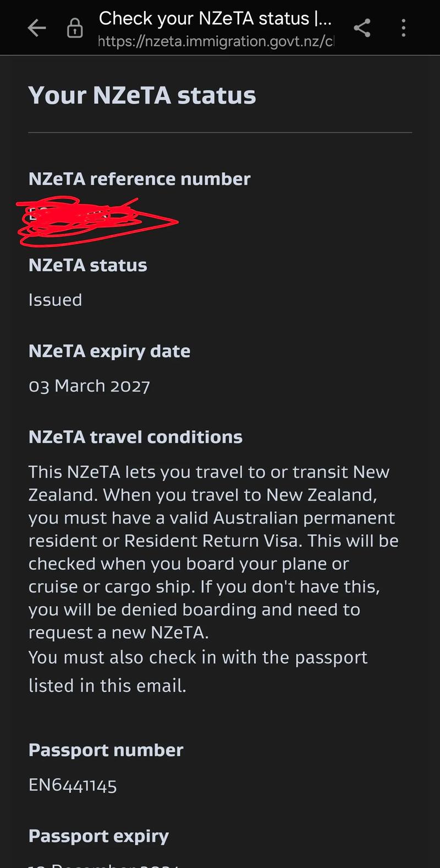440x868 pixels.
Task: Open the three-dot overflow menu
Action: [x=404, y=28]
